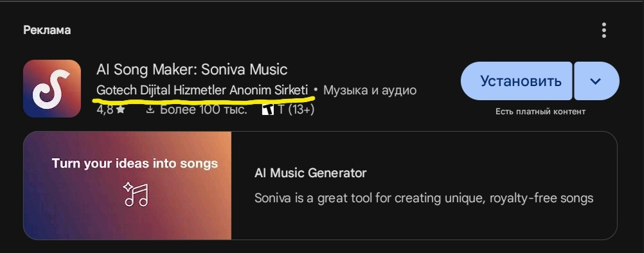Open the three-dot ad options menu
Screen dimensions: 644x253
click(x=604, y=30)
